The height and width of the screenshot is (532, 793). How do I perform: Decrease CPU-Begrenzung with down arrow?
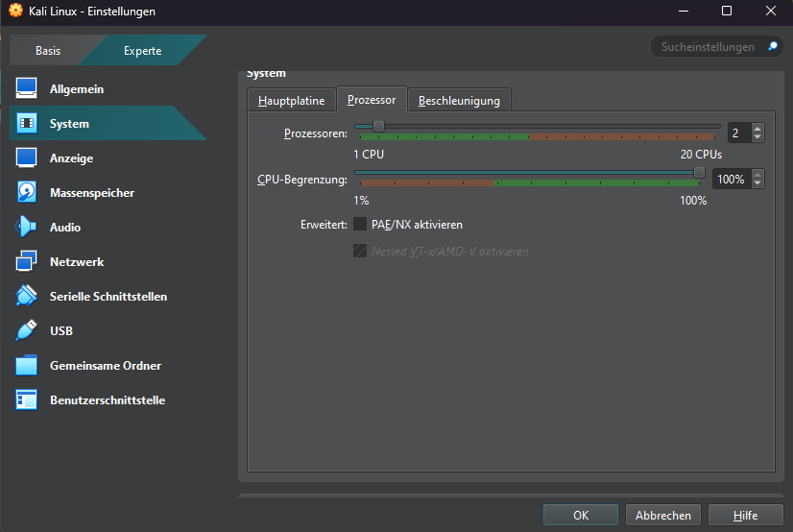point(757,183)
